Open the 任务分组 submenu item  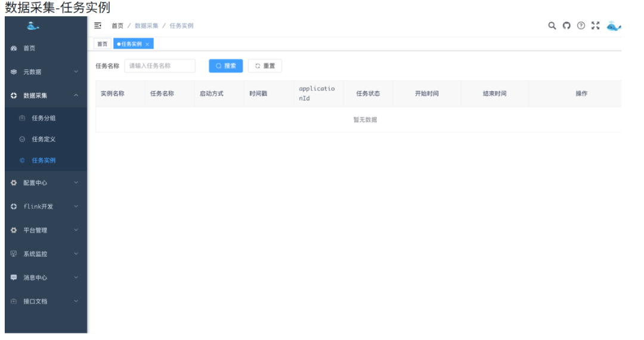45,118
